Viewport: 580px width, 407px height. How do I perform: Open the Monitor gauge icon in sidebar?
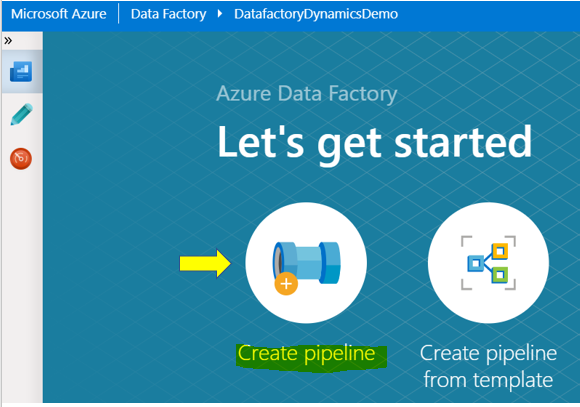[21, 159]
